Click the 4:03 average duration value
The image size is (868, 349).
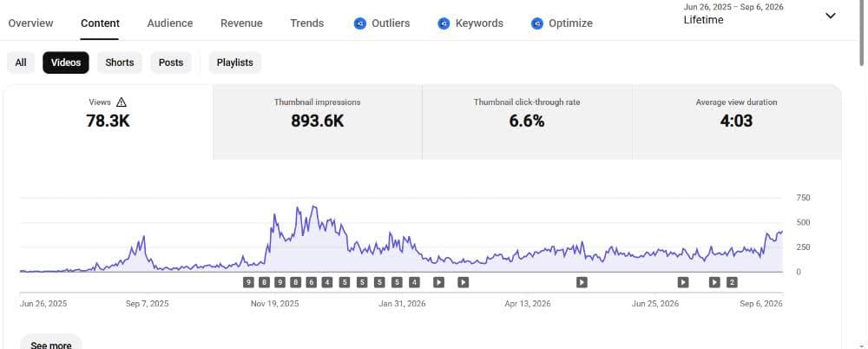click(x=736, y=121)
